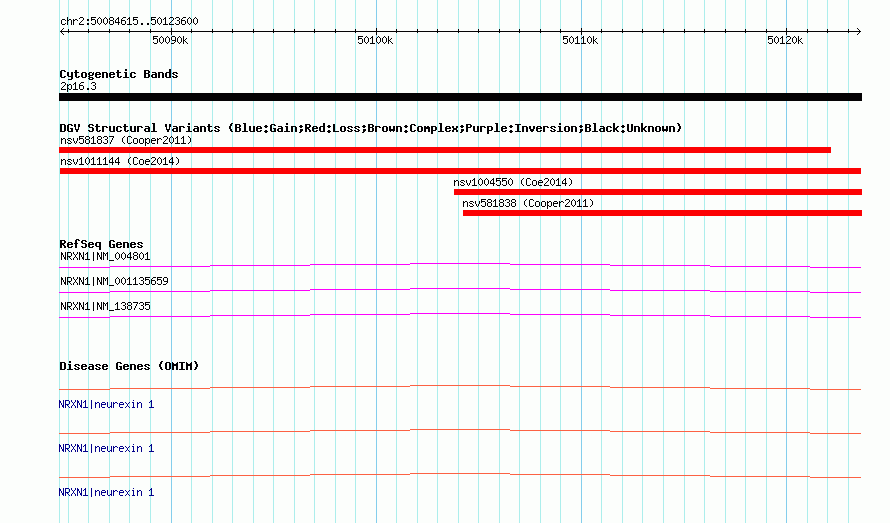Open the second NRXN1|neurexin 1 OMIM link
Image resolution: width=890 pixels, height=523 pixels.
click(106, 449)
